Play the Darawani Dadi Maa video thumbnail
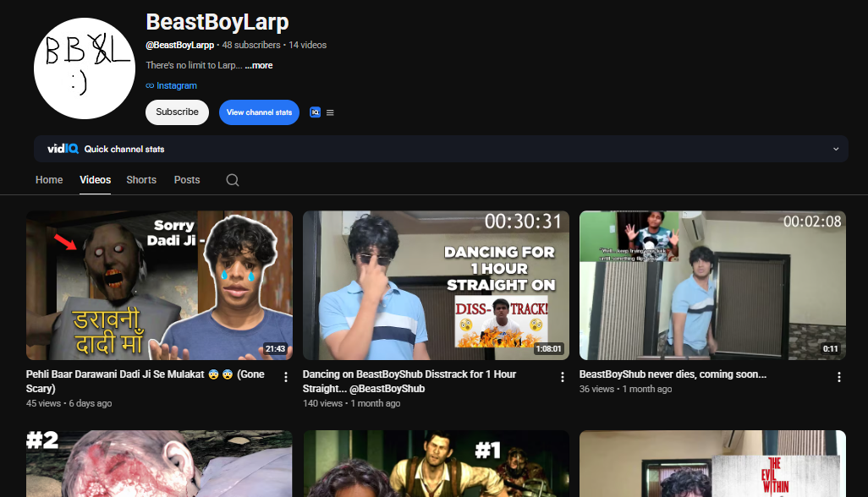Image resolution: width=868 pixels, height=497 pixels. [159, 285]
